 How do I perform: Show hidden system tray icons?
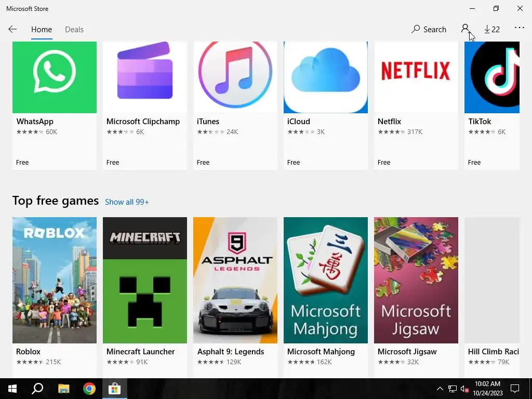[x=440, y=389]
